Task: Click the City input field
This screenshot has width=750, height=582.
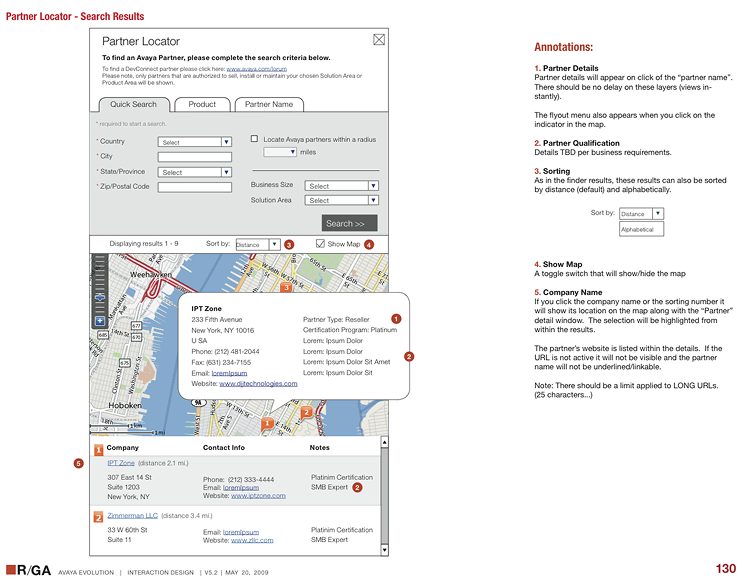Action: pos(195,157)
